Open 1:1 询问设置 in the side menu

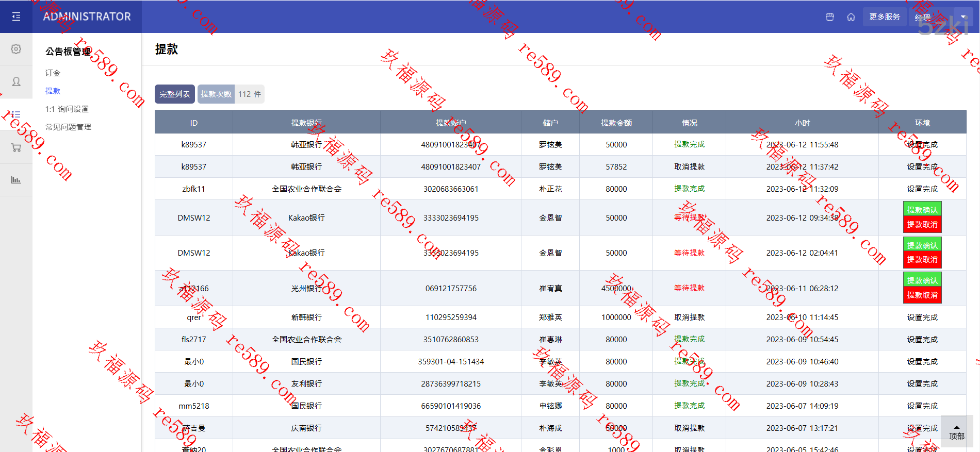[67, 109]
